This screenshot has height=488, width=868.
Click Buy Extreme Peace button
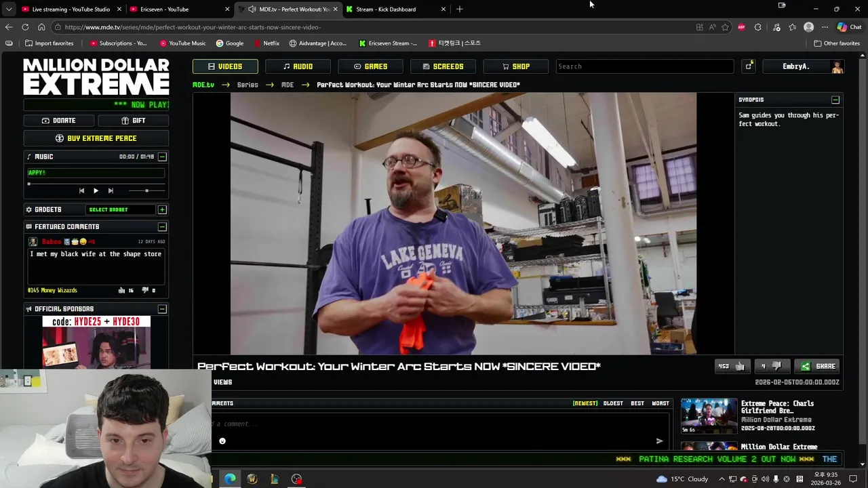pos(96,138)
